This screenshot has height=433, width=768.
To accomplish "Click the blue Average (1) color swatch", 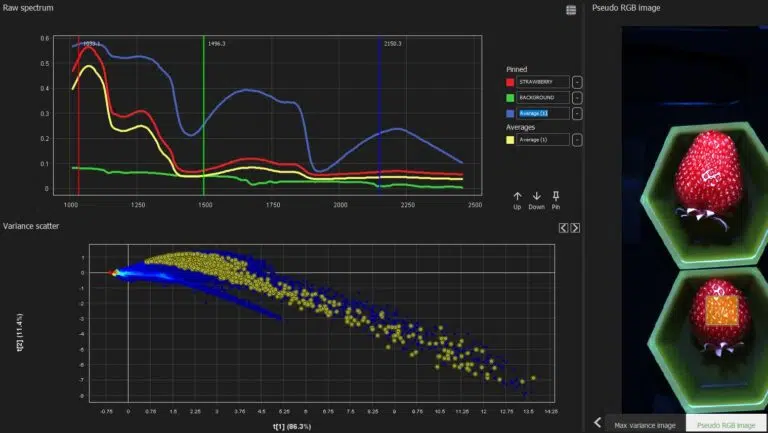I will [x=510, y=114].
